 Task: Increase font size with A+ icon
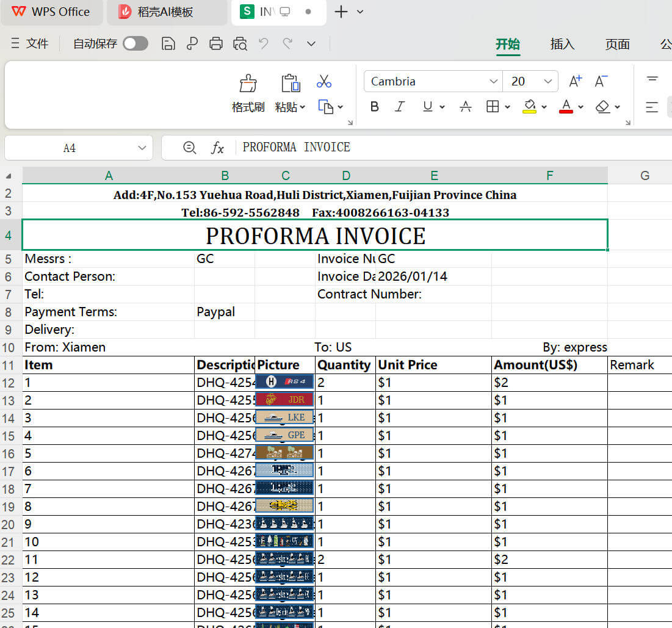pos(575,81)
